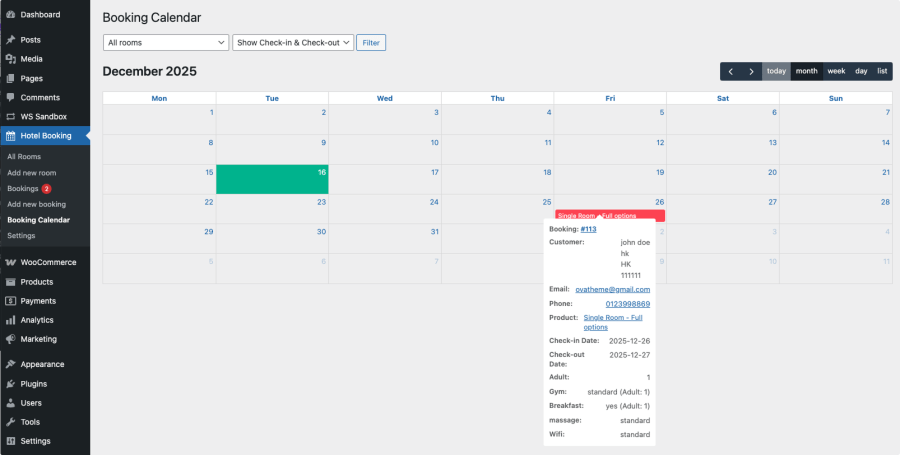Click the Wed column header
The height and width of the screenshot is (455, 900).
(x=385, y=99)
